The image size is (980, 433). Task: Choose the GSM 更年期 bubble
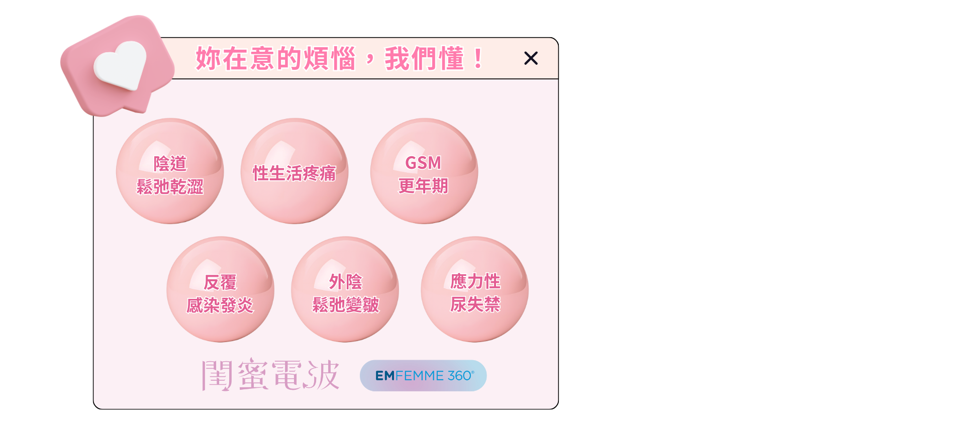424,171
